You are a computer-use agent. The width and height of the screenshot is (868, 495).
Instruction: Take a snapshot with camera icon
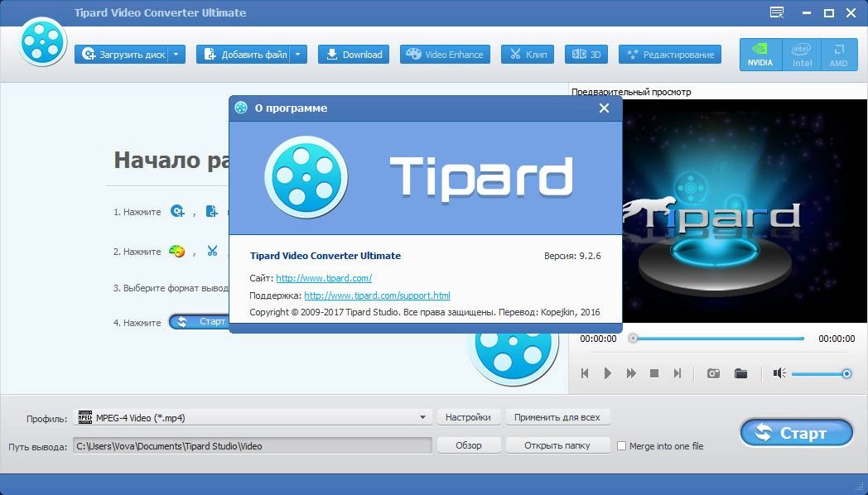(714, 373)
